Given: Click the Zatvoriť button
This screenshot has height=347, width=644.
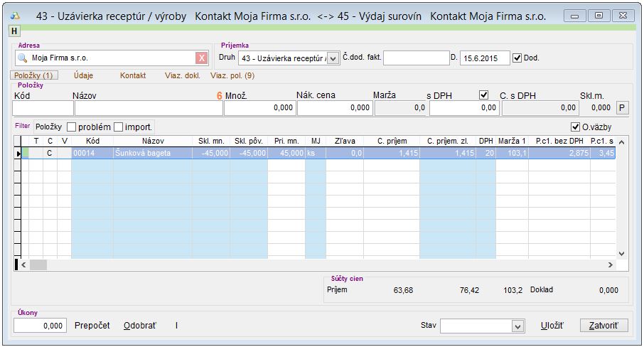Looking at the screenshot, I should [604, 326].
